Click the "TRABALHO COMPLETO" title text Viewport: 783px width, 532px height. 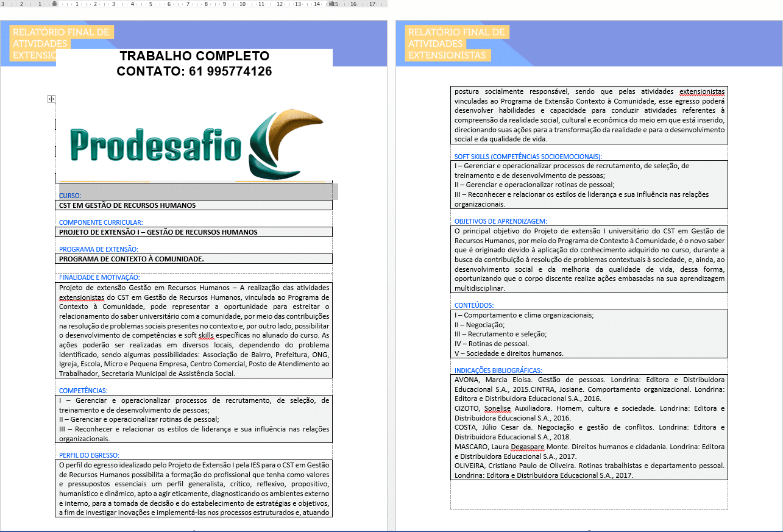tap(194, 56)
